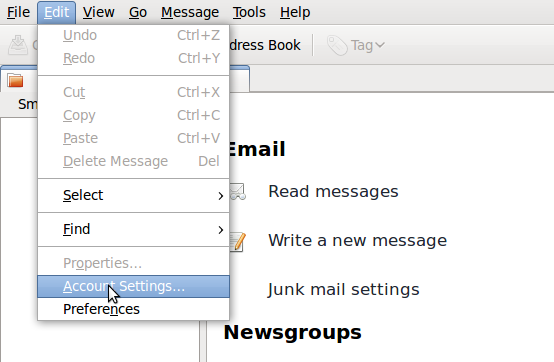This screenshot has height=362, width=554.
Task: Open the Tools menu
Action: click(x=249, y=12)
